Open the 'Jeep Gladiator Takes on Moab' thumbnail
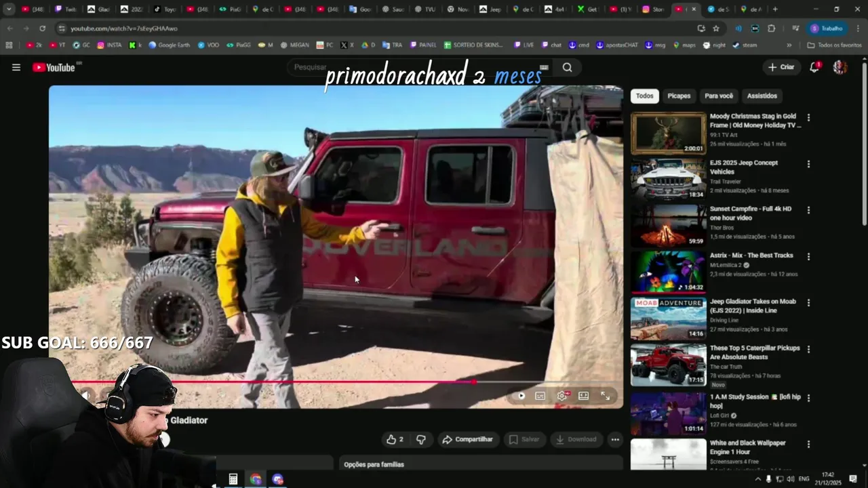 pyautogui.click(x=669, y=319)
